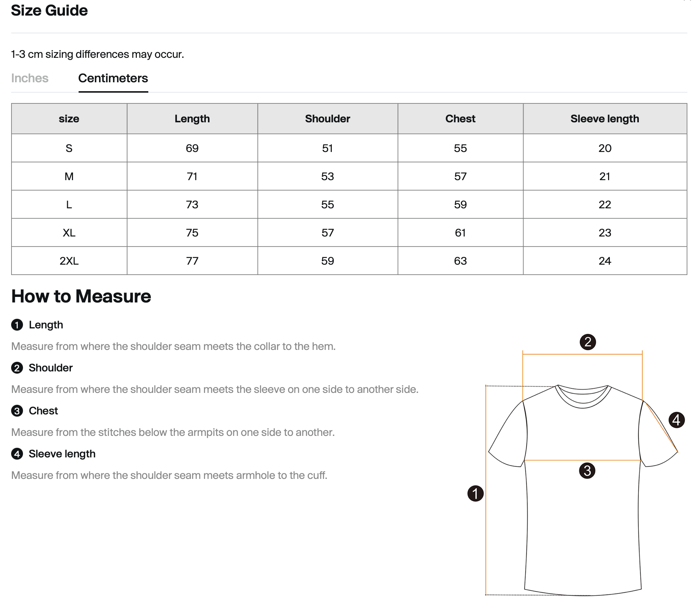Screen dimensions: 700x599
Task: Click the Size Guide title
Action: coord(49,10)
